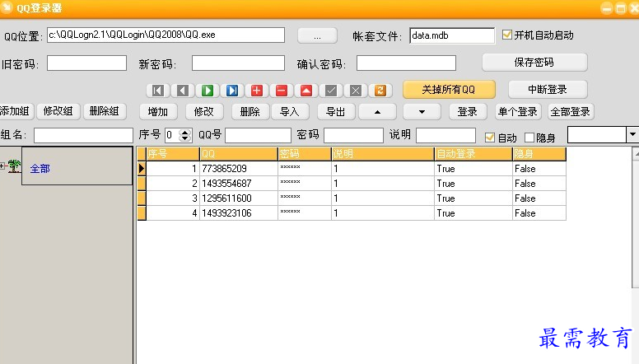Screen dimensions: 639x364
Task: Select QQ cell 1493554687
Action: (x=239, y=184)
